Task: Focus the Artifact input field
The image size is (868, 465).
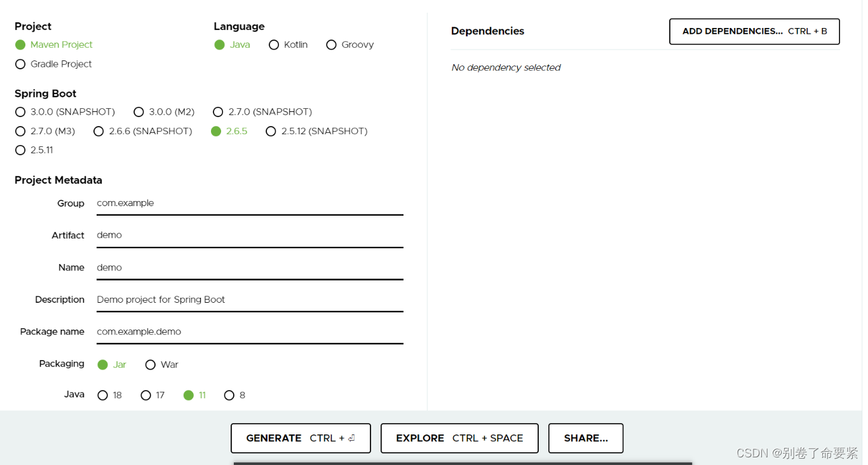Action: (250, 235)
